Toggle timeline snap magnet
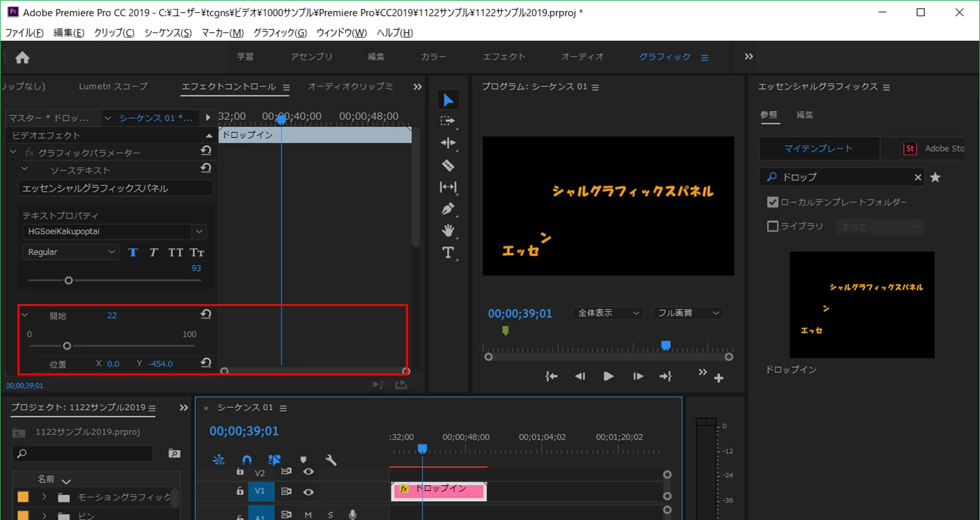 tap(246, 460)
